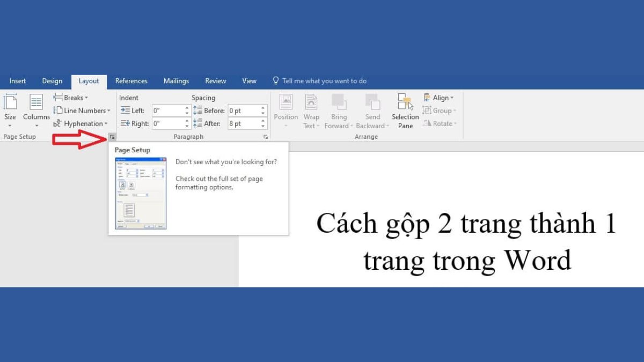
Task: Increase the Spacing After value
Action: click(262, 120)
